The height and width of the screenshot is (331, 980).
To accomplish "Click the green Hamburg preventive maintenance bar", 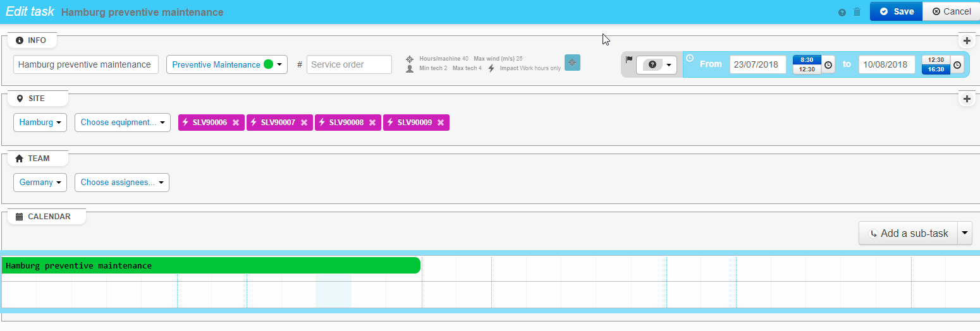I will click(x=211, y=266).
